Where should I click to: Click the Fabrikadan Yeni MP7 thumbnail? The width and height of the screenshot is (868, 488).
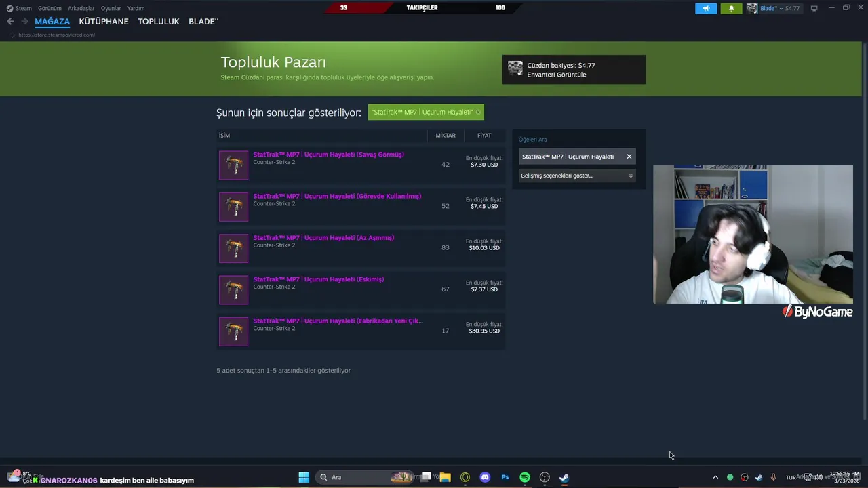[x=233, y=331]
